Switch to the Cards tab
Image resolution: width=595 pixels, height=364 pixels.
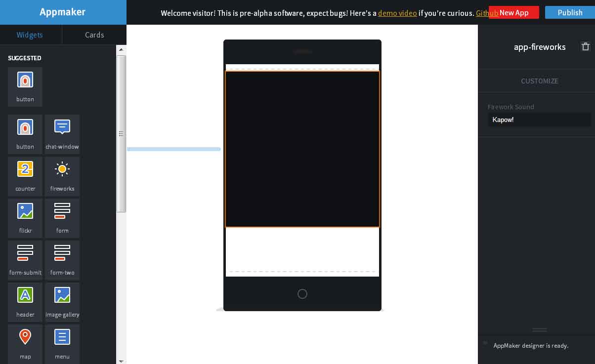94,35
